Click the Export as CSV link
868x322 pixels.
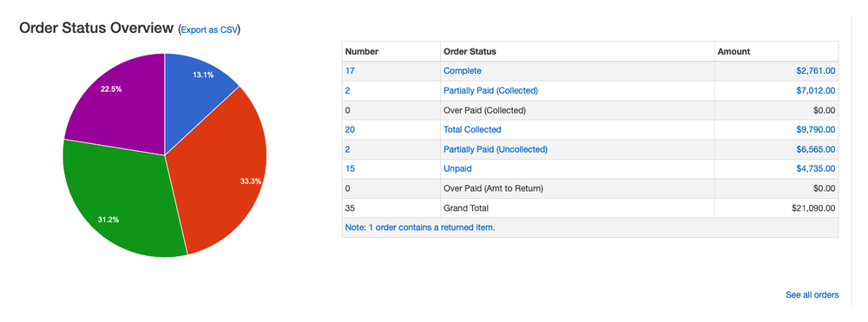pos(209,30)
